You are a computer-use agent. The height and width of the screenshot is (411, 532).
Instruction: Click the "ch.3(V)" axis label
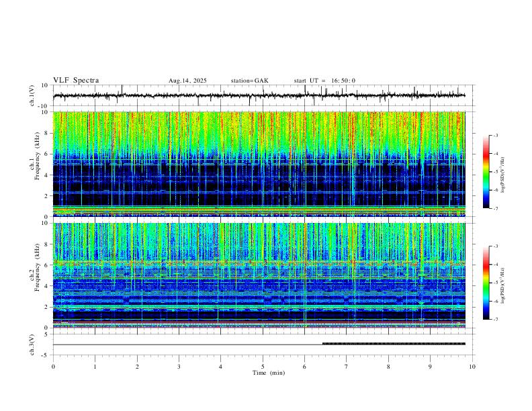tap(32, 345)
